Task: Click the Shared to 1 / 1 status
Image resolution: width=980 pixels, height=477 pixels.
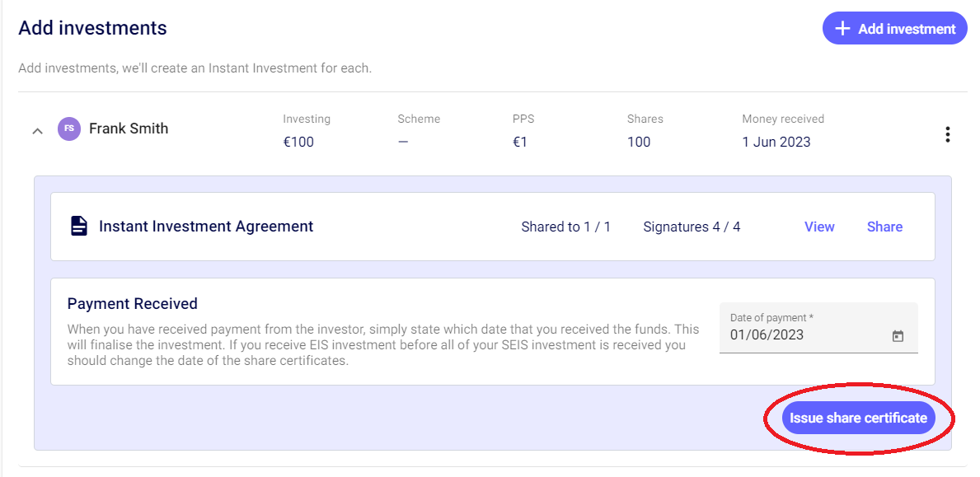Action: tap(565, 227)
